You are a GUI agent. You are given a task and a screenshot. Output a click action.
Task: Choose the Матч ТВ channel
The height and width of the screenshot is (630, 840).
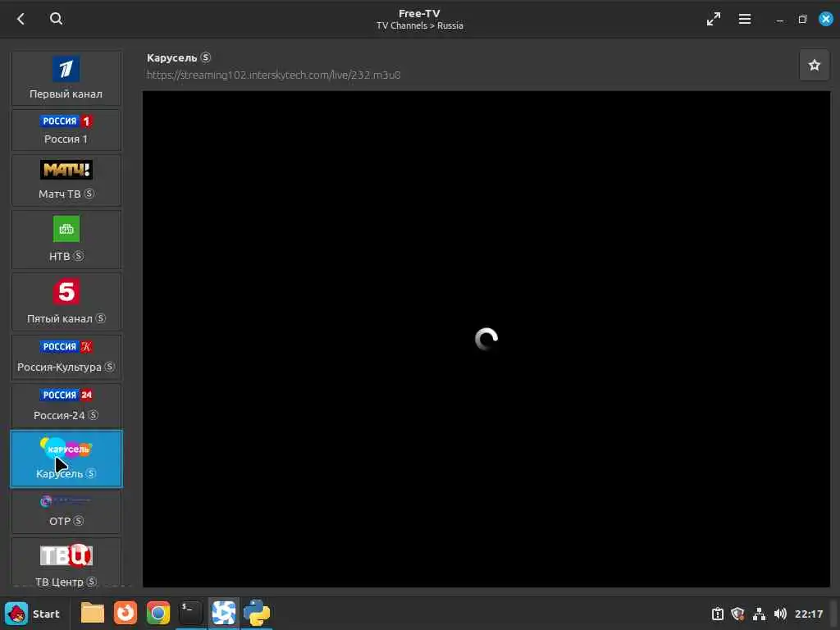pyautogui.click(x=66, y=180)
